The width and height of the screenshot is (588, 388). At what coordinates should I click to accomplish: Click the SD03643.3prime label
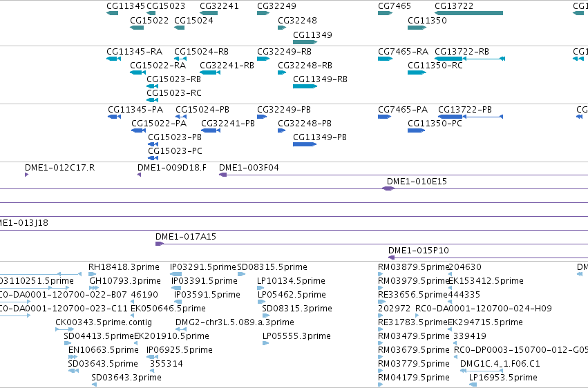126,377
